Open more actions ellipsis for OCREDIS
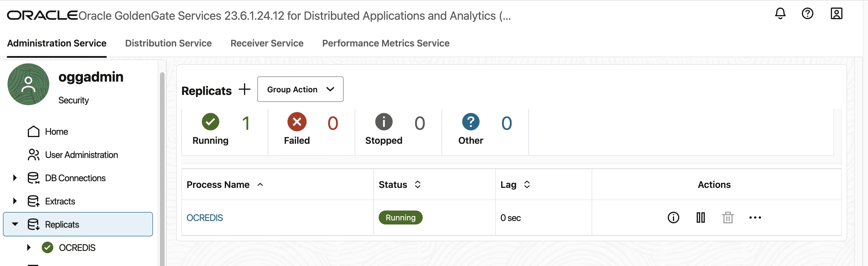Viewport: 868px width, 266px height. [755, 218]
